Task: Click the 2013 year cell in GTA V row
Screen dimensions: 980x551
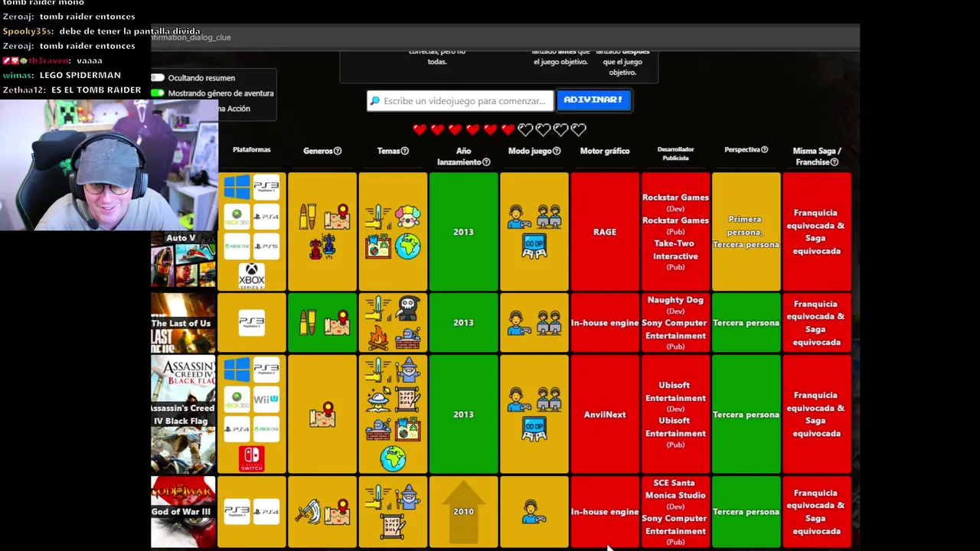Action: (x=463, y=232)
